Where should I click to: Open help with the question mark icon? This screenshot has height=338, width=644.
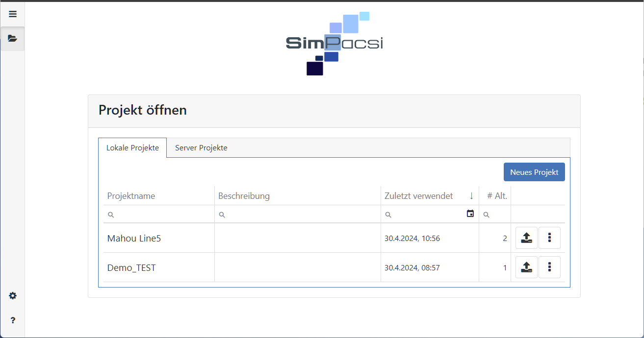(13, 320)
